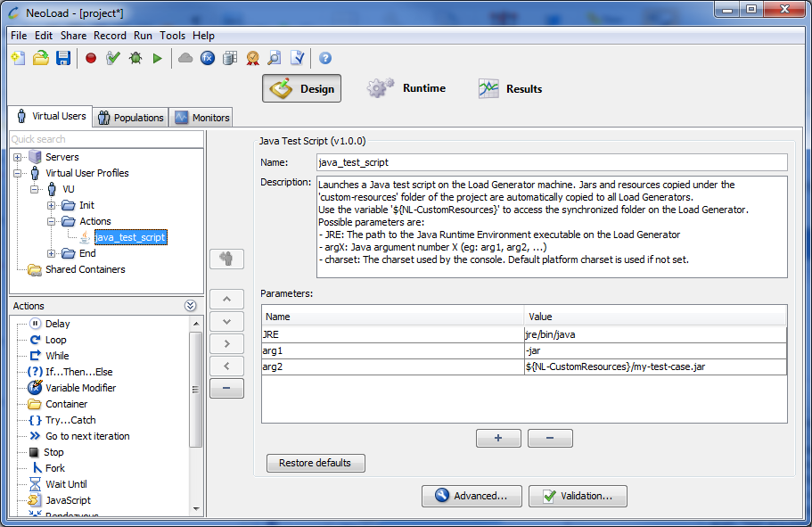Collapse the Virtual User Profiles node
Viewport: 812px width, 527px height.
[x=18, y=173]
